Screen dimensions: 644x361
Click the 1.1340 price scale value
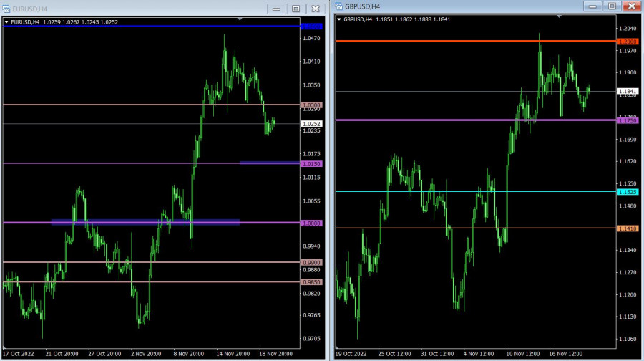628,251
